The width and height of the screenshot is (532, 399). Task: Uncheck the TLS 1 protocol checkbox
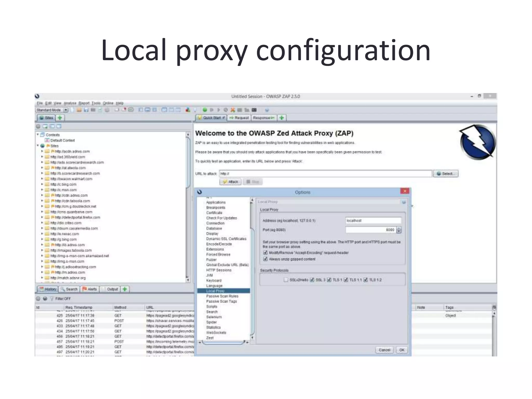pos(329,280)
